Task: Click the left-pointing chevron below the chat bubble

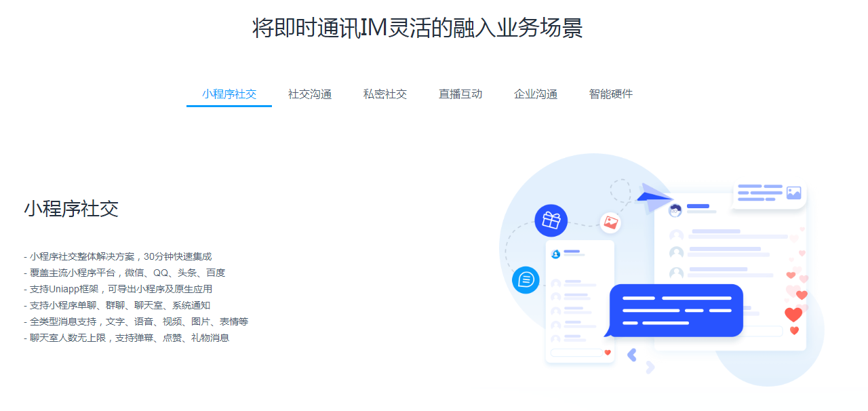Action: click(x=632, y=355)
